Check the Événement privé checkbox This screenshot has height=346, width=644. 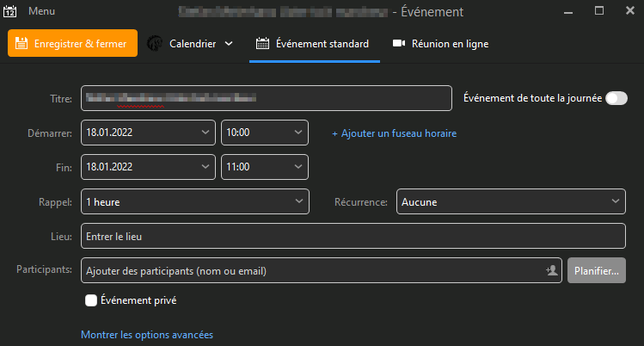point(91,300)
